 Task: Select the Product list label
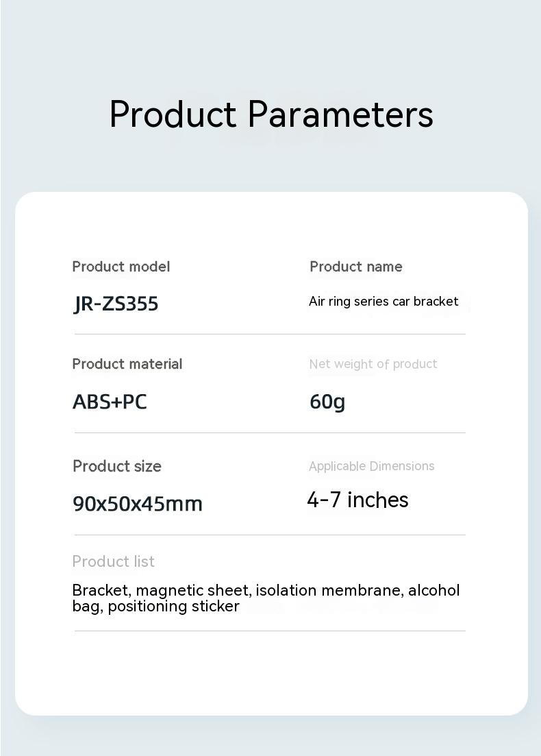pos(114,561)
